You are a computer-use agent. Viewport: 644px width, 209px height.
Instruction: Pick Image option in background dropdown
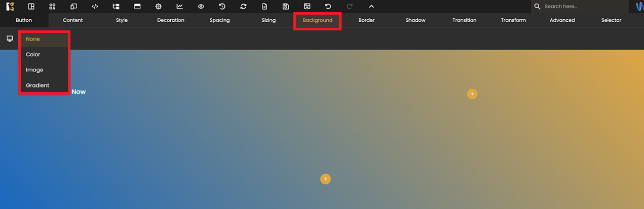tap(34, 70)
